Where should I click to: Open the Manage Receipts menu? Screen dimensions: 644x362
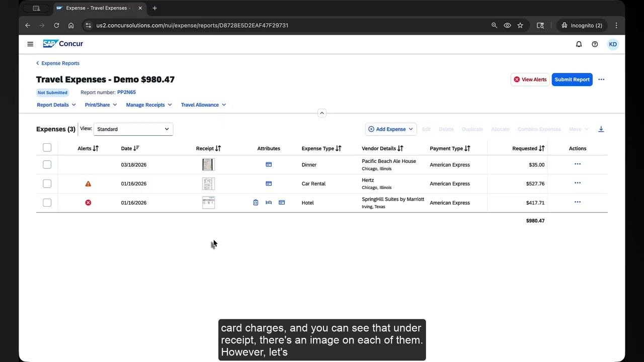click(x=149, y=105)
